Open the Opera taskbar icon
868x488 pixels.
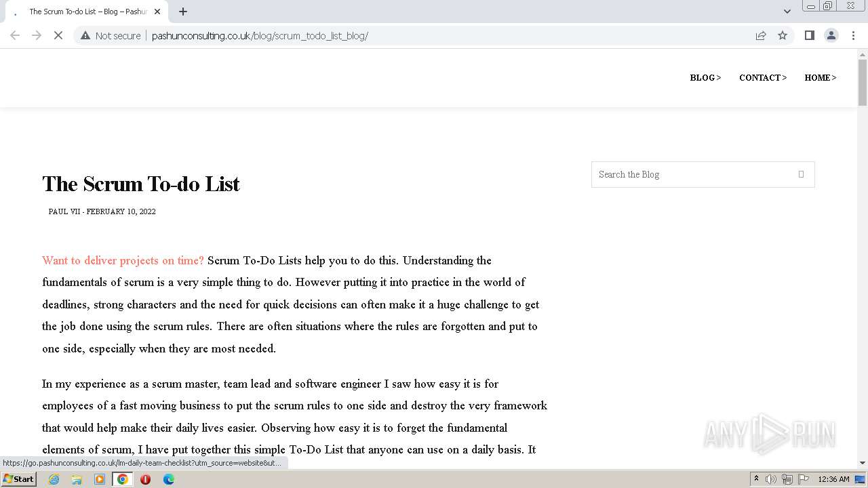[145, 479]
